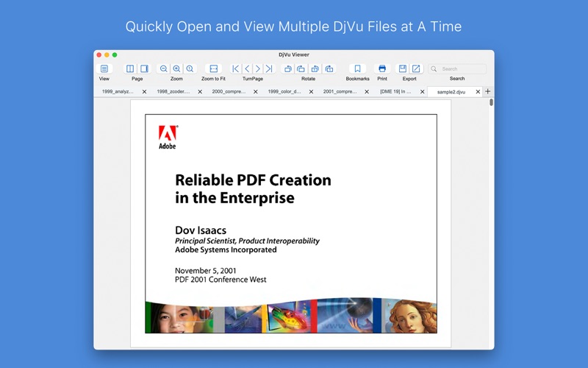Open the Bookmarks panel
The height and width of the screenshot is (368, 588).
coord(357,68)
